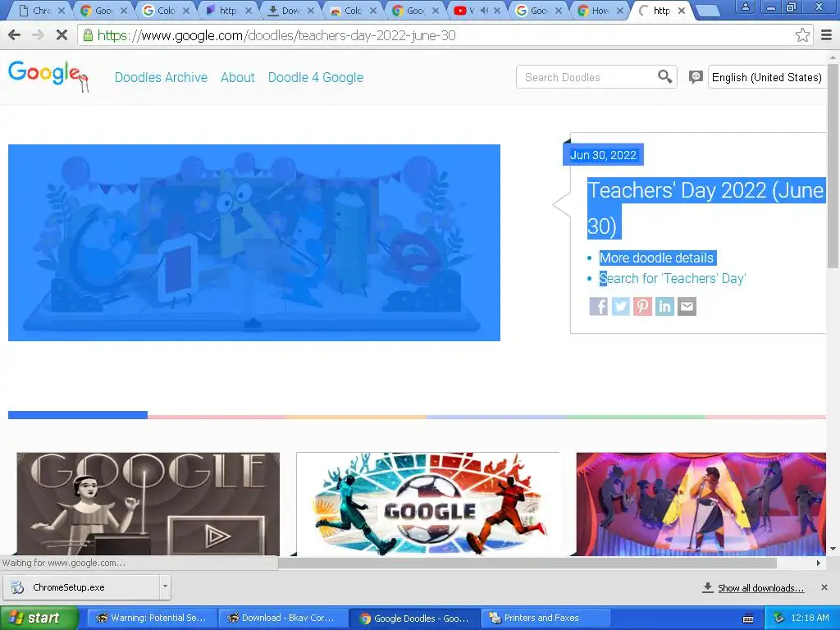840x630 pixels.
Task: Share the doodle on Twitter
Action: pyautogui.click(x=620, y=307)
